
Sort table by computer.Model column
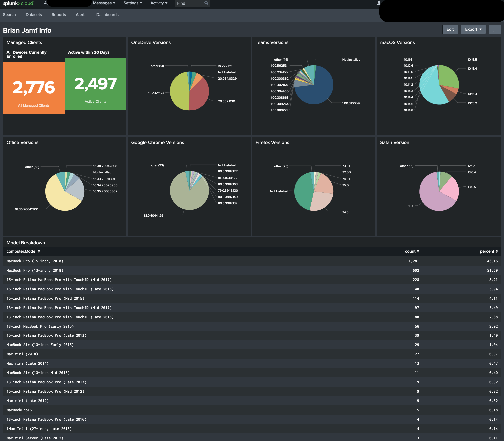[x=23, y=251]
